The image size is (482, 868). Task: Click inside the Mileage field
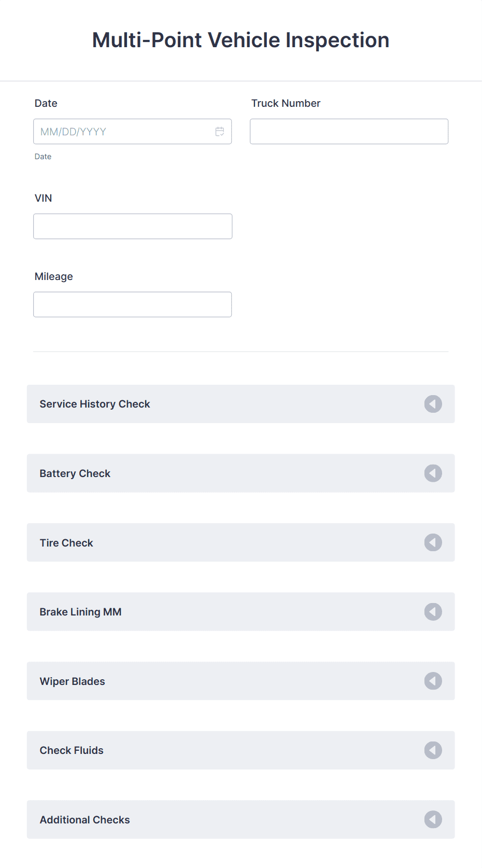132,304
